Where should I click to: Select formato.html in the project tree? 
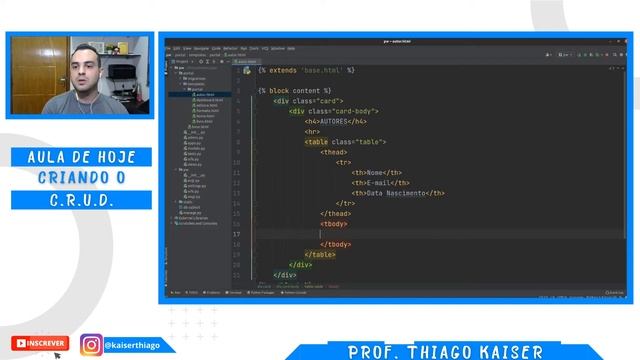click(205, 110)
